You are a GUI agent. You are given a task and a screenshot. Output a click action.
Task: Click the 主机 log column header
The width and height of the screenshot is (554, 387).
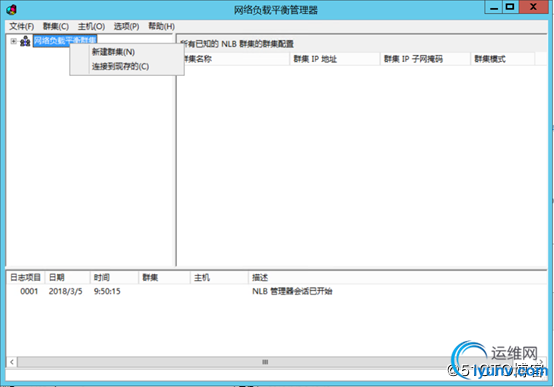tap(219, 277)
